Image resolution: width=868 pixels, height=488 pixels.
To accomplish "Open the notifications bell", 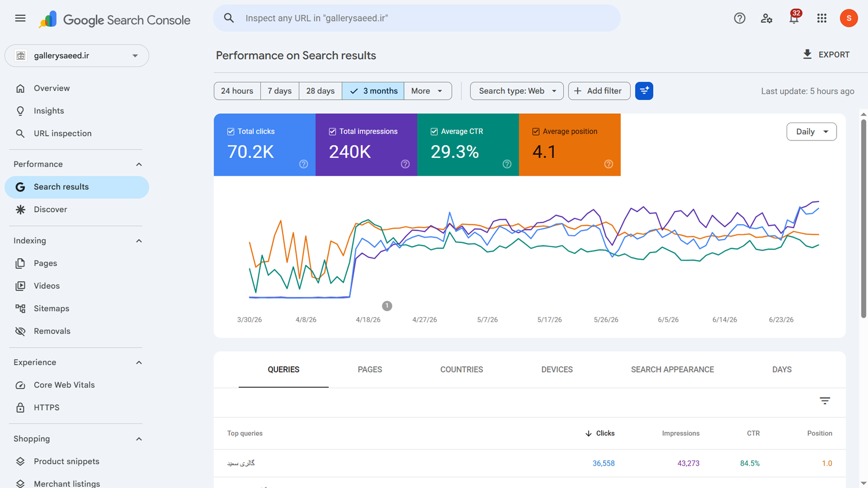I will 794,18.
